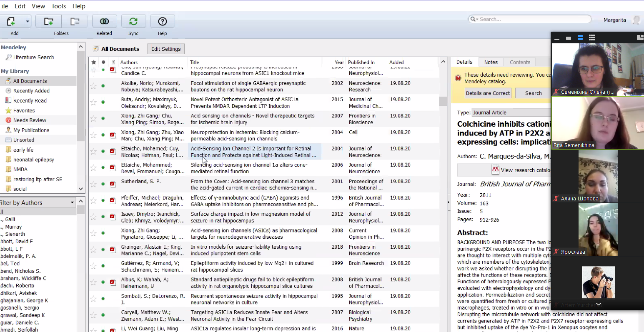Switch to the Contents tab
Viewport: 644px width, 332px height.
click(x=520, y=62)
